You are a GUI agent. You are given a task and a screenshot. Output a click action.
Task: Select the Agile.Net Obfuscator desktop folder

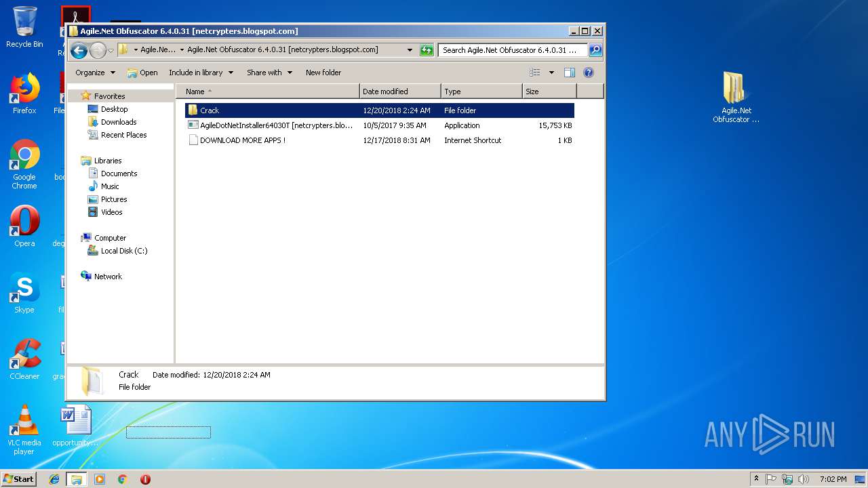pyautogui.click(x=736, y=98)
